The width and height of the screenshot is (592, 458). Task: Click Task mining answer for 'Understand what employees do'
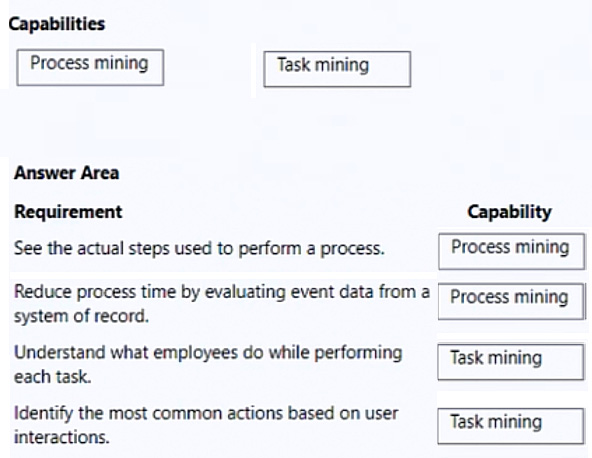point(511,362)
